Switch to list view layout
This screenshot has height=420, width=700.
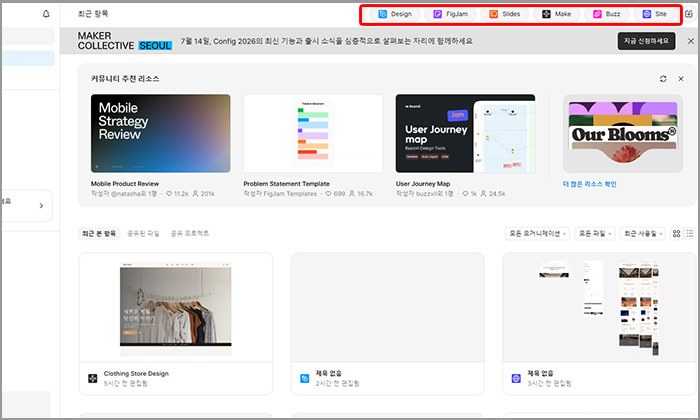[690, 233]
